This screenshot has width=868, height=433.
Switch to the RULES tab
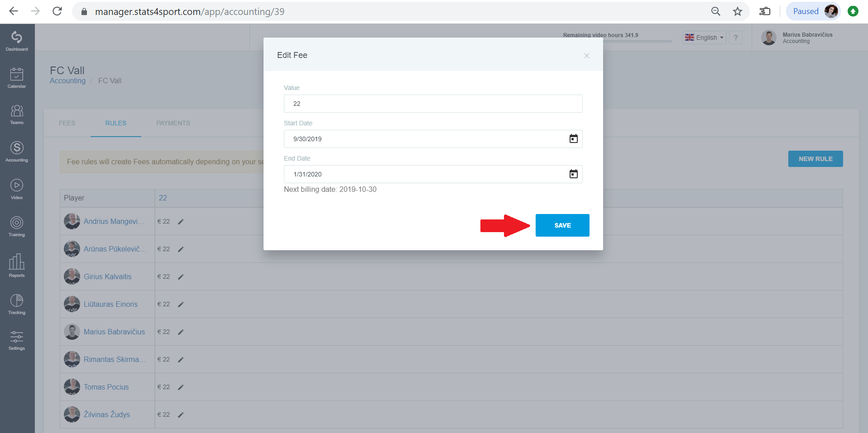tap(116, 123)
